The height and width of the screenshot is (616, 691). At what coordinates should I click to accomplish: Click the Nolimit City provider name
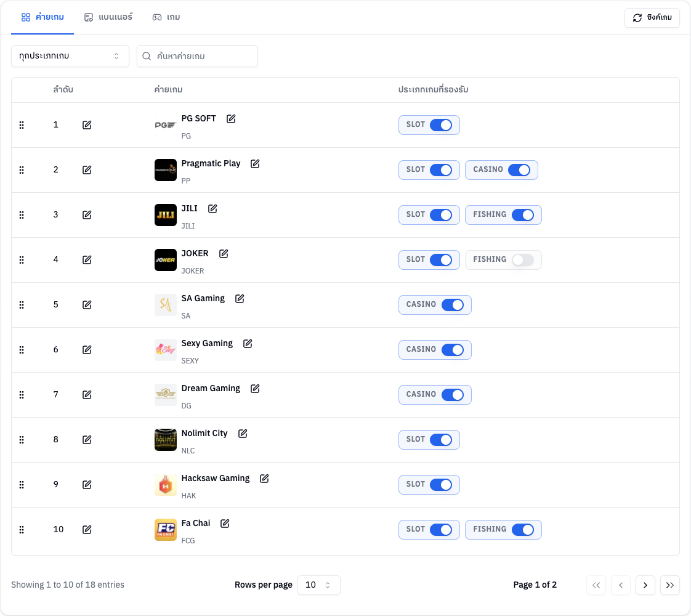(x=204, y=434)
